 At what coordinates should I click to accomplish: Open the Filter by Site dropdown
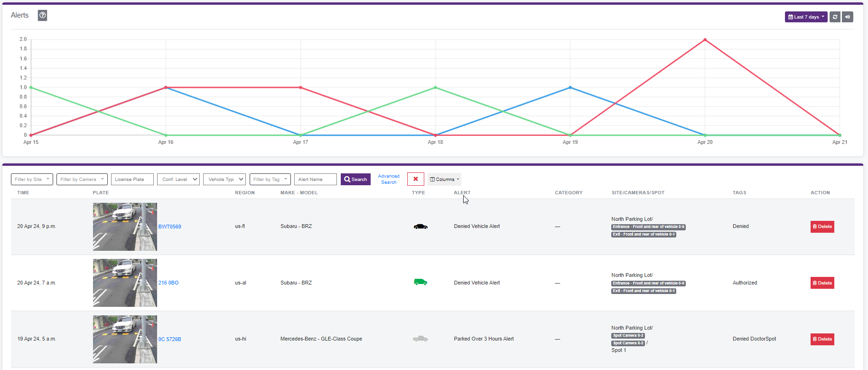(32, 180)
